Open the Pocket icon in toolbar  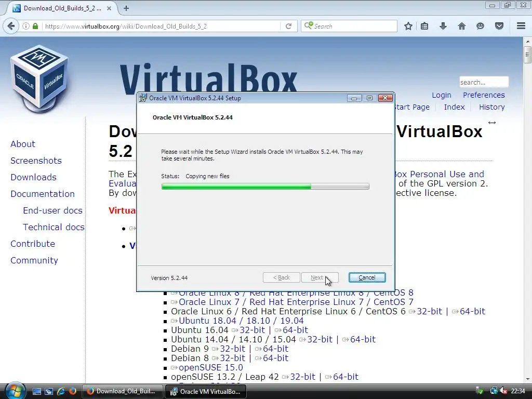click(499, 26)
